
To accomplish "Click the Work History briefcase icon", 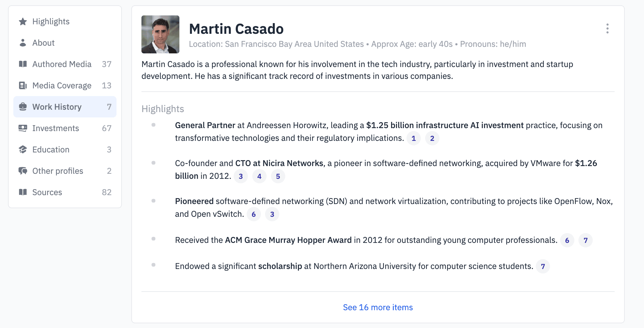I will (23, 107).
